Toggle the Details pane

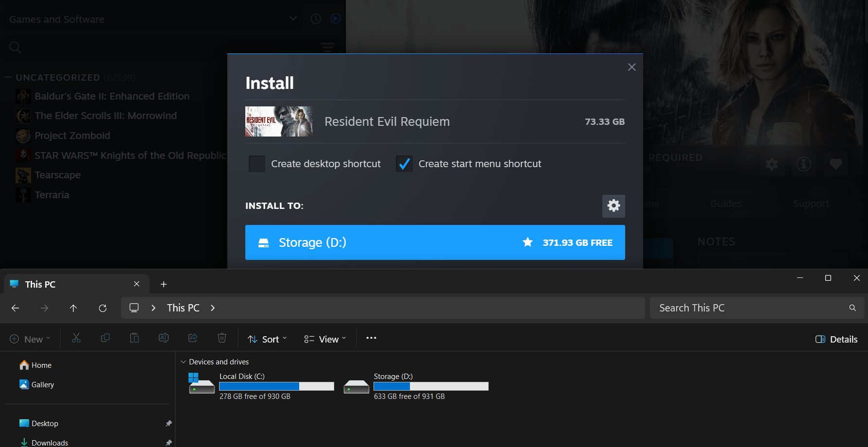pos(836,339)
